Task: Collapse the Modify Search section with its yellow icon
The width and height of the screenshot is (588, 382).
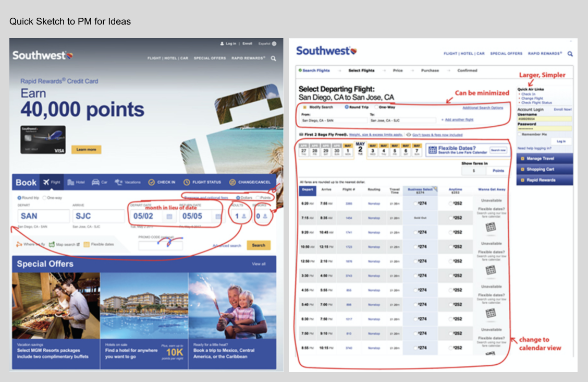Action: pyautogui.click(x=304, y=108)
